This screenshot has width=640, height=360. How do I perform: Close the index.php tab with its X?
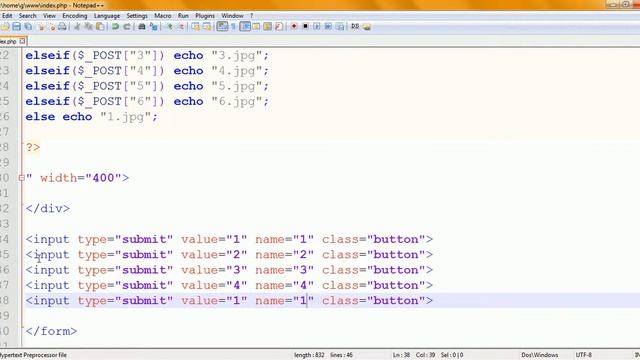pos(22,41)
